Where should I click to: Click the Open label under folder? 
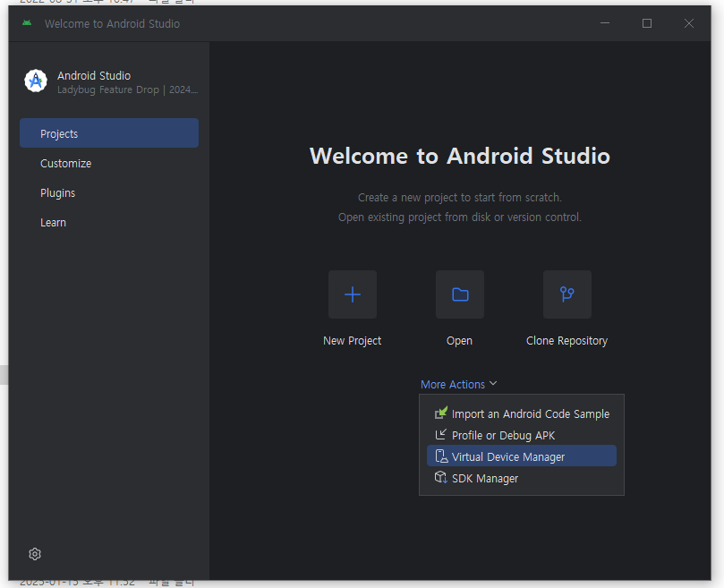tap(459, 341)
